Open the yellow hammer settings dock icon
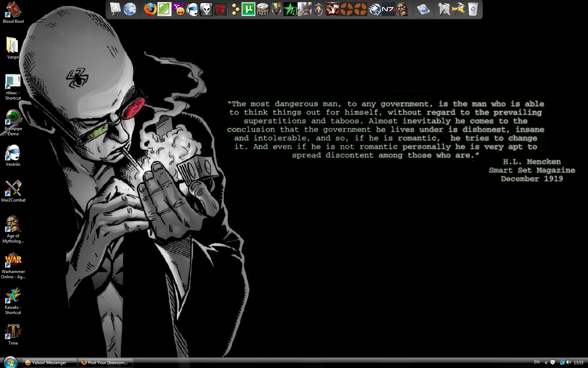588x368 pixels. [x=458, y=9]
